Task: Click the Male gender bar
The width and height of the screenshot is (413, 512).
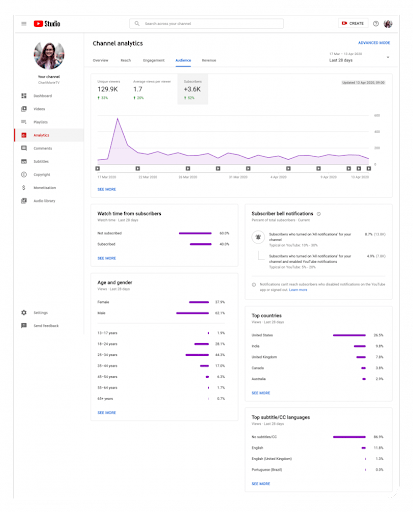Action: tap(192, 313)
